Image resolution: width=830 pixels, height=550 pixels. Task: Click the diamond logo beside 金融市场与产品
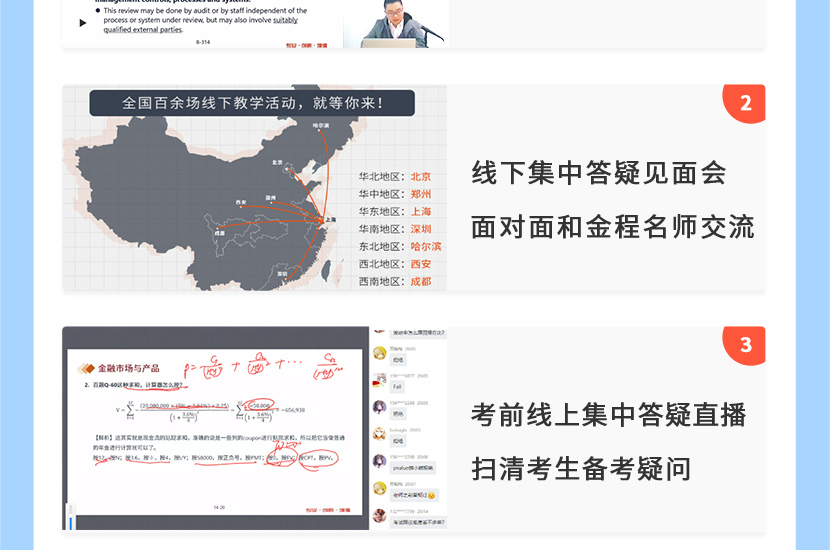[85, 369]
